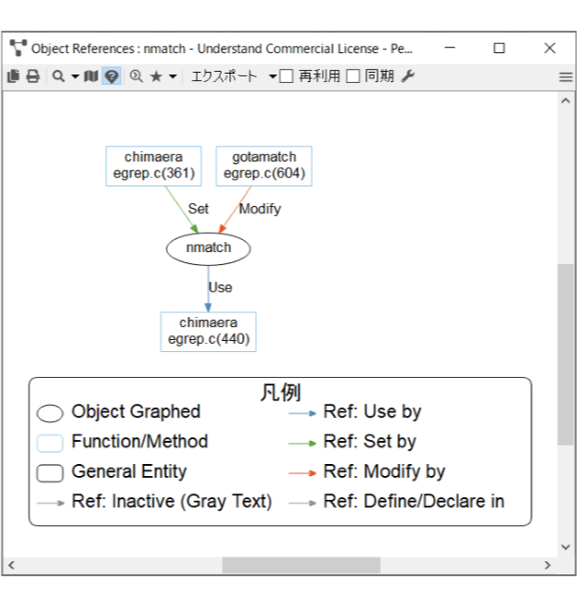Click Ref: Modify by legend entry
Image resolution: width=577 pixels, height=607 pixels.
(367, 472)
